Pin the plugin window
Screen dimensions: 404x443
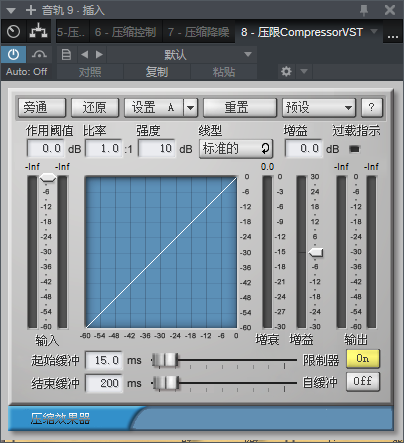[x=364, y=10]
